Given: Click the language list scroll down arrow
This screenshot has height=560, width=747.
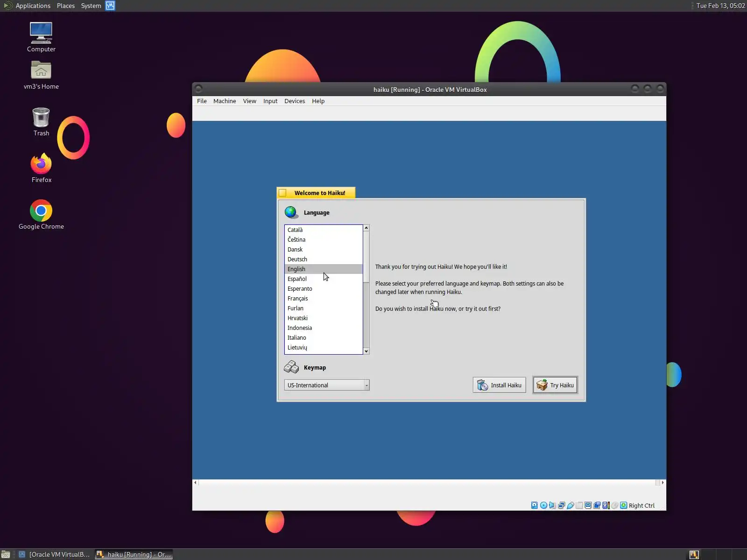Looking at the screenshot, I should 366,351.
